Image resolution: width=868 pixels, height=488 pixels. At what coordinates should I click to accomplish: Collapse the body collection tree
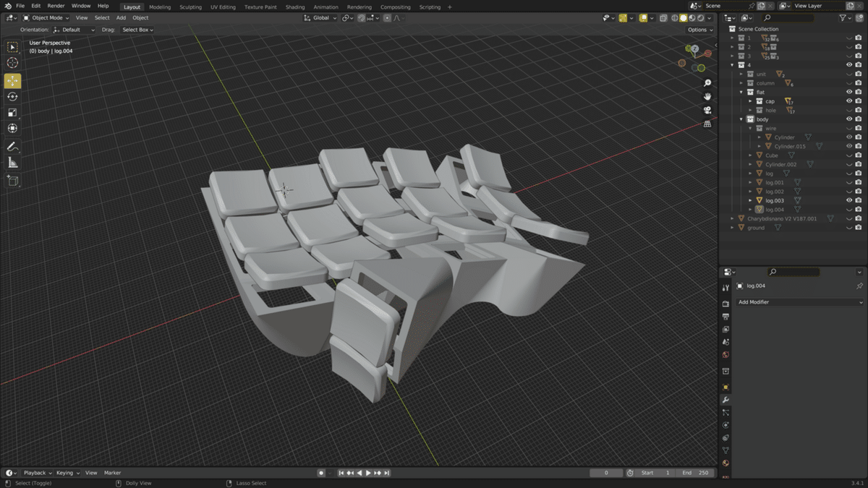(x=741, y=119)
